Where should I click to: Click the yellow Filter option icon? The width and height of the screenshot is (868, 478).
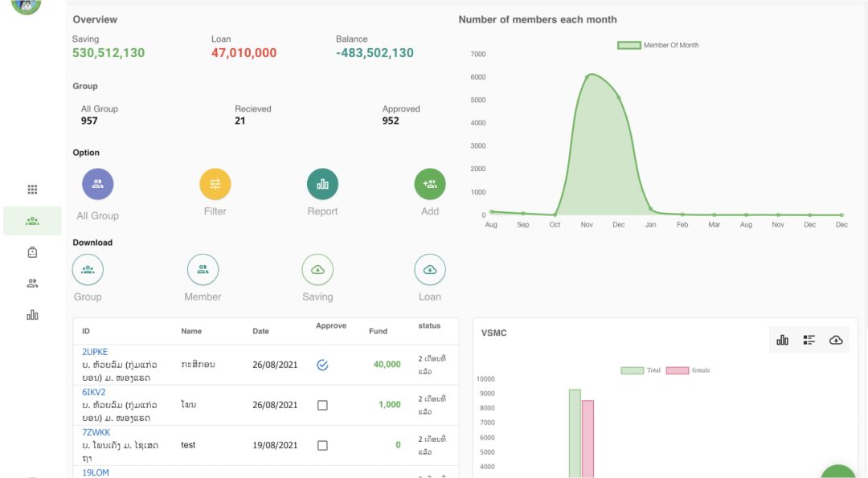click(215, 184)
